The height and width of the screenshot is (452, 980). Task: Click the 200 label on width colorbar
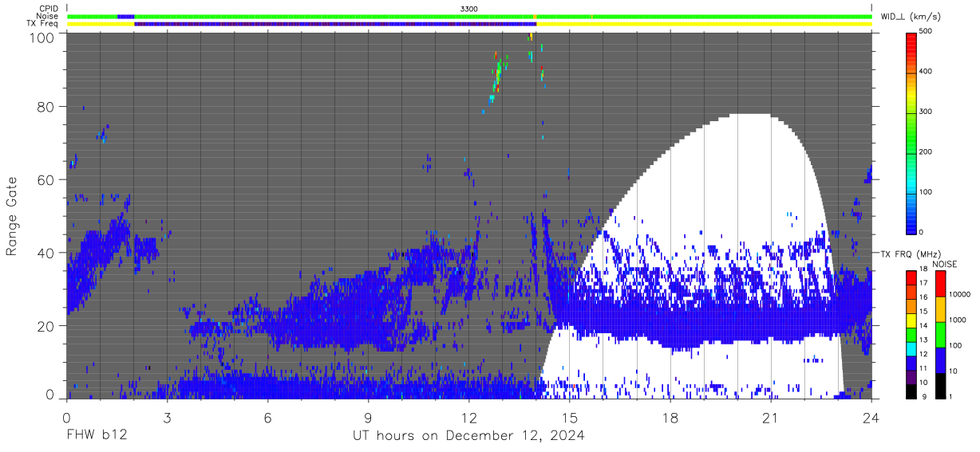[x=927, y=151]
